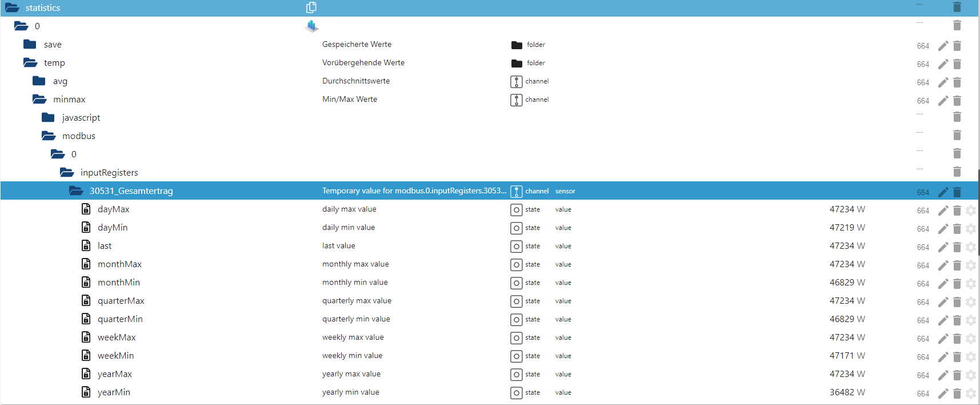The image size is (980, 405).
Task: Edit the monthMax state
Action: (x=943, y=265)
